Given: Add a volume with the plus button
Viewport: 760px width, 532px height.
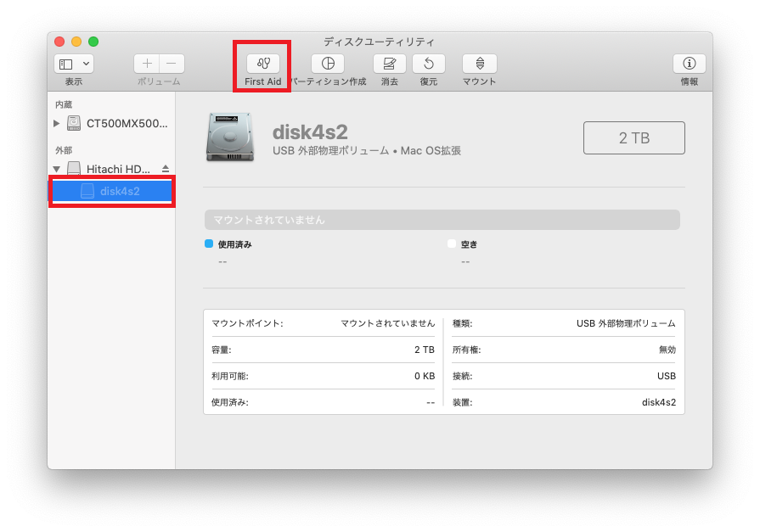Looking at the screenshot, I should [147, 64].
